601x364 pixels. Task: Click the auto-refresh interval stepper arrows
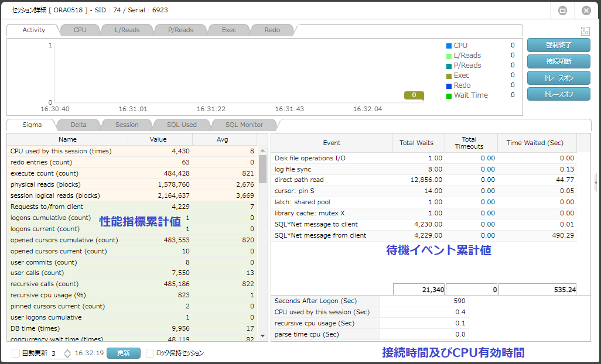pyautogui.click(x=67, y=353)
